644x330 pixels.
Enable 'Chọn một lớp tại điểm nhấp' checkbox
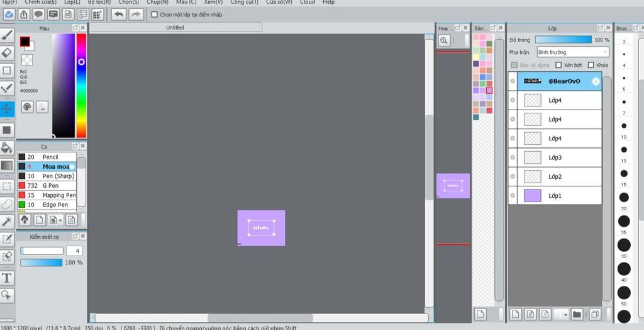(155, 14)
